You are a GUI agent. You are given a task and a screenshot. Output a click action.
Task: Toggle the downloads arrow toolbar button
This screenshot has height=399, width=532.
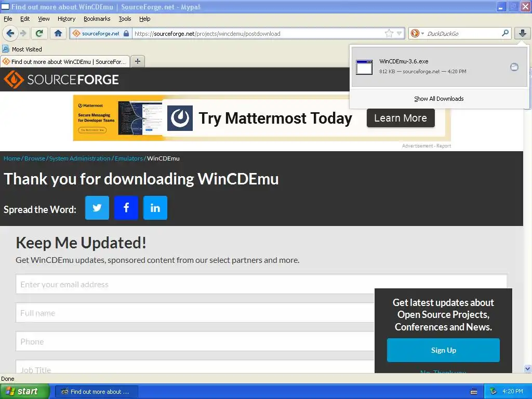pos(523,33)
